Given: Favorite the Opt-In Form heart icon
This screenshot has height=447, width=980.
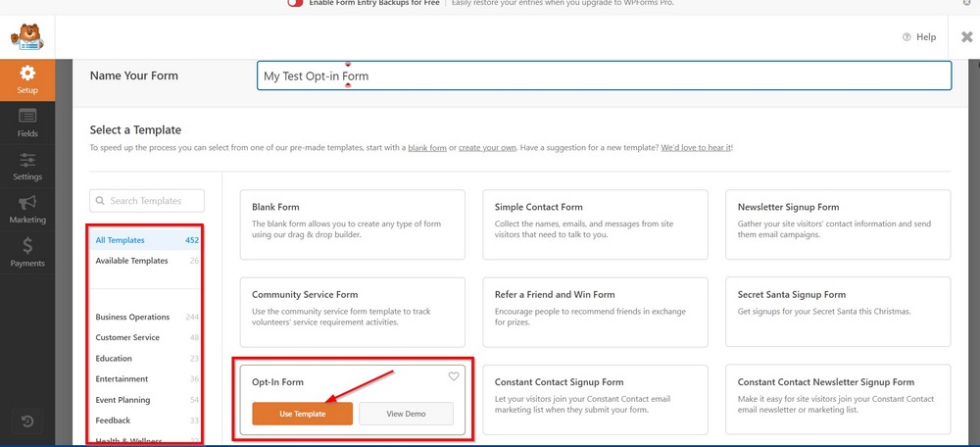Looking at the screenshot, I should tap(454, 376).
